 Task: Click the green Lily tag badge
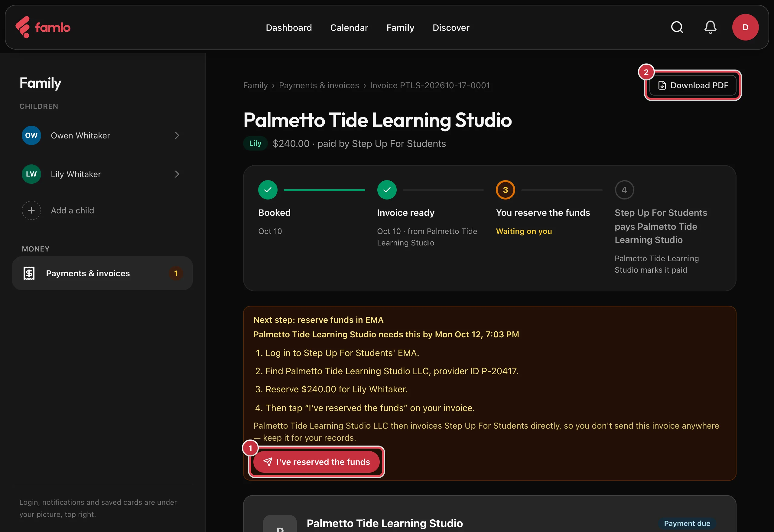[x=255, y=143]
